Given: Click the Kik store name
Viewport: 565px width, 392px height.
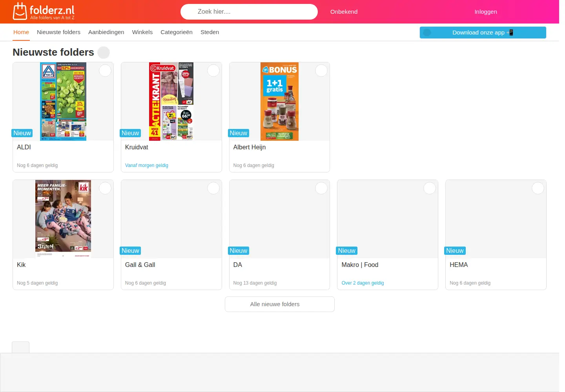Looking at the screenshot, I should (21, 265).
